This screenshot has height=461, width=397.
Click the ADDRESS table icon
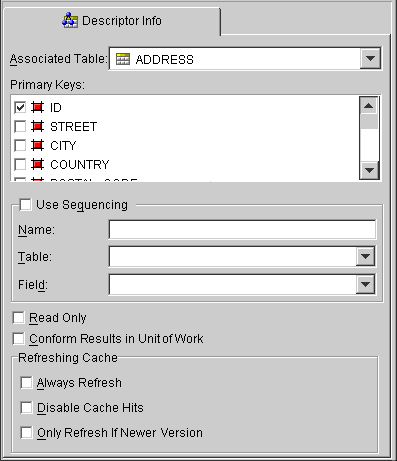point(123,59)
